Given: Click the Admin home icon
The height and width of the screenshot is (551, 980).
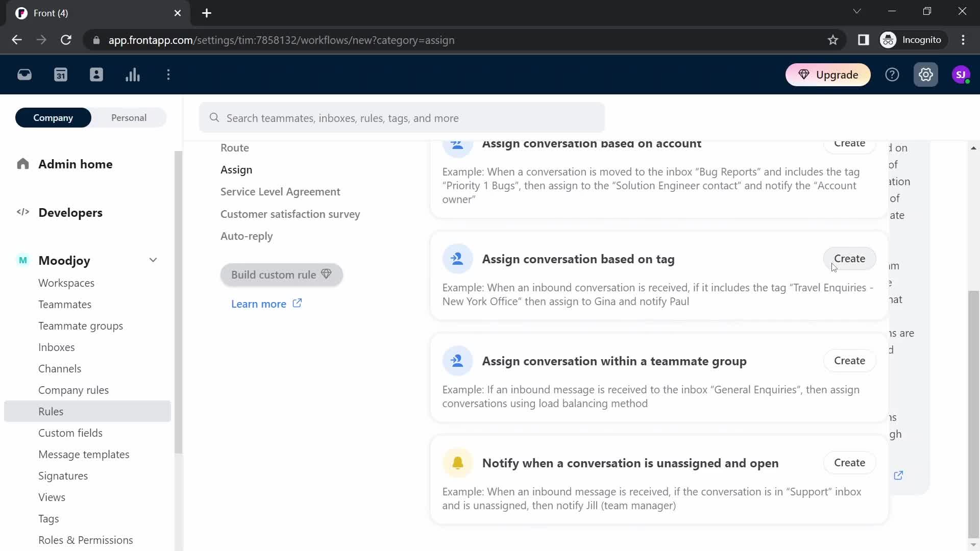Looking at the screenshot, I should tap(23, 163).
